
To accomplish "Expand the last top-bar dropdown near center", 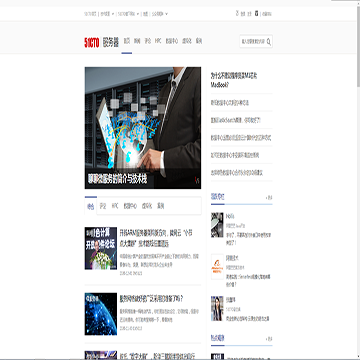I will coord(166,14).
